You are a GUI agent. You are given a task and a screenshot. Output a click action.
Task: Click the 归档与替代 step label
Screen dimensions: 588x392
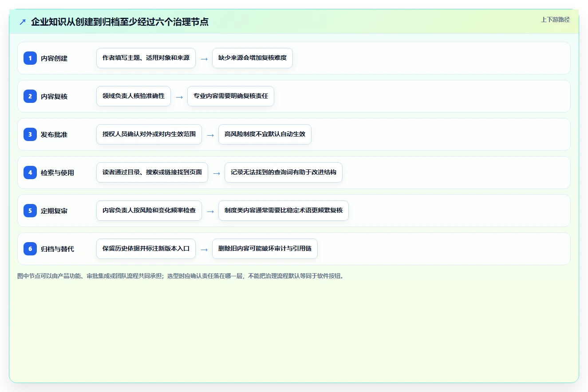[x=57, y=249]
